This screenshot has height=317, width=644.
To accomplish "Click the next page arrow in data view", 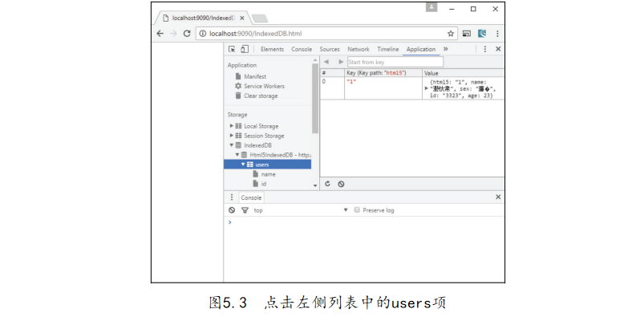I will pos(341,62).
